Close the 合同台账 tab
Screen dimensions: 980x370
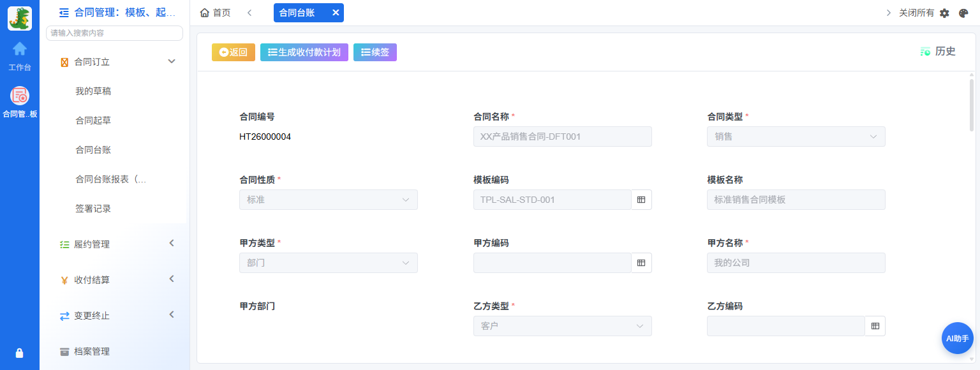(336, 13)
